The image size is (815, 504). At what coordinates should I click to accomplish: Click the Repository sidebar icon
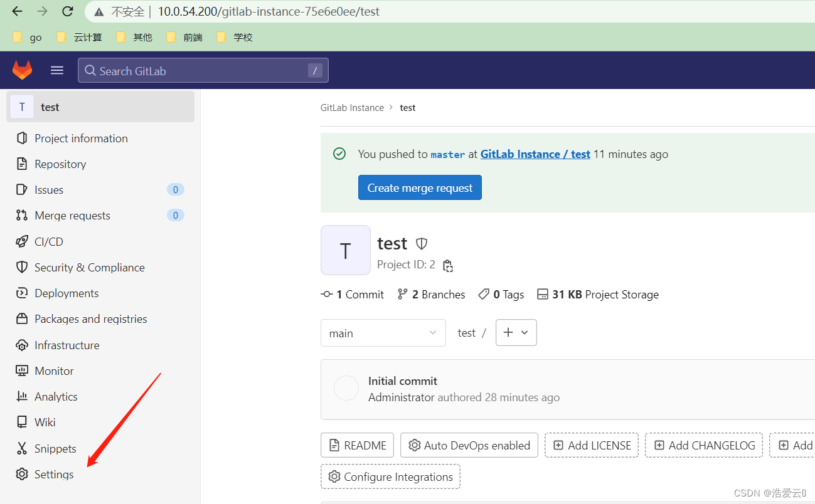click(x=22, y=164)
